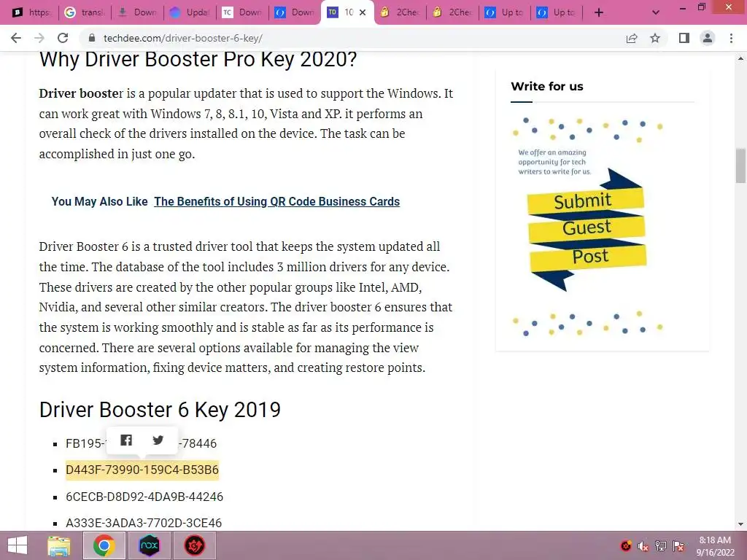This screenshot has height=560, width=747.
Task: Close the active techdee tab
Action: [363, 12]
